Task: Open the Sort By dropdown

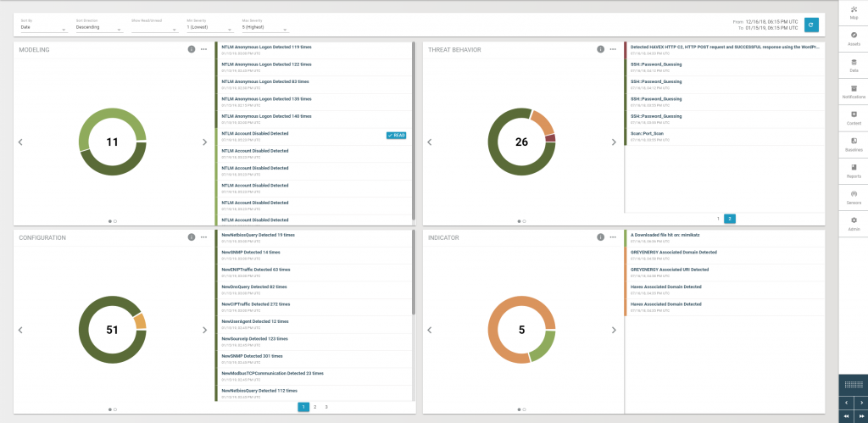Action: tap(44, 26)
